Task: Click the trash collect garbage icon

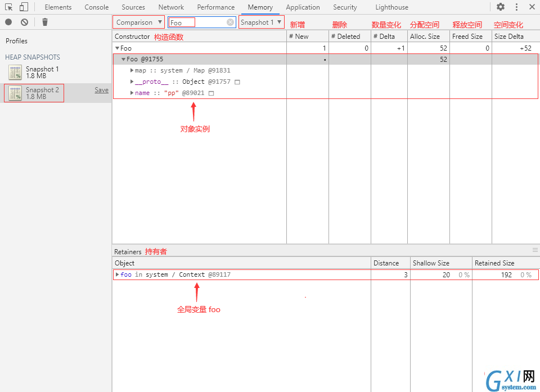Action: [x=45, y=22]
